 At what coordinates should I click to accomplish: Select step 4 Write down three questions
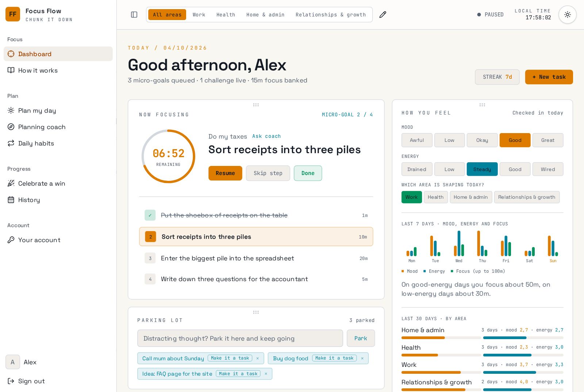[256, 279]
